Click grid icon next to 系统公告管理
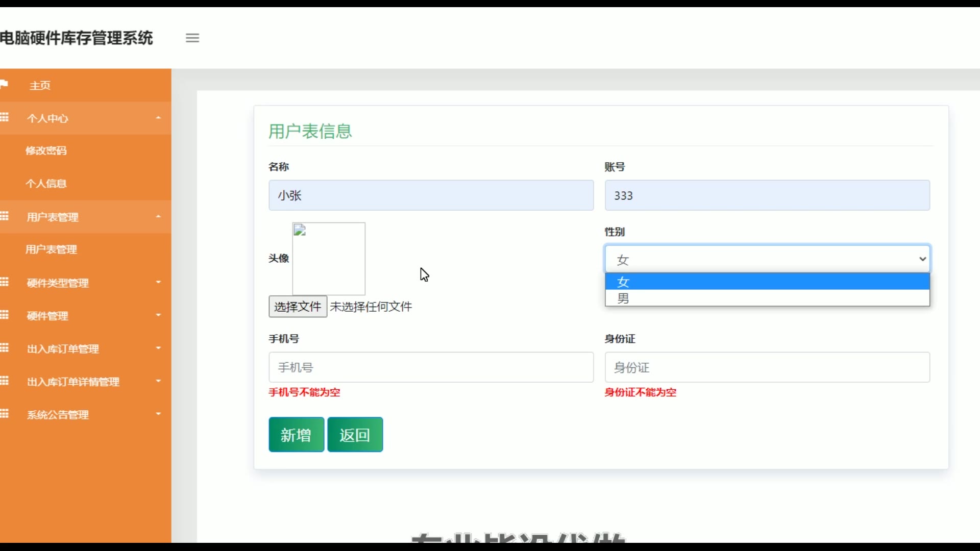This screenshot has height=551, width=980. pyautogui.click(x=5, y=414)
